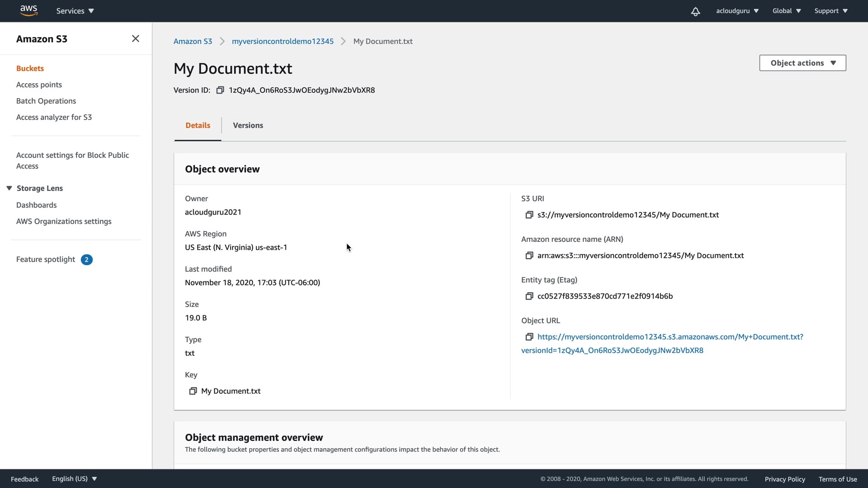
Task: Open the notifications bell
Action: pyautogui.click(x=695, y=11)
